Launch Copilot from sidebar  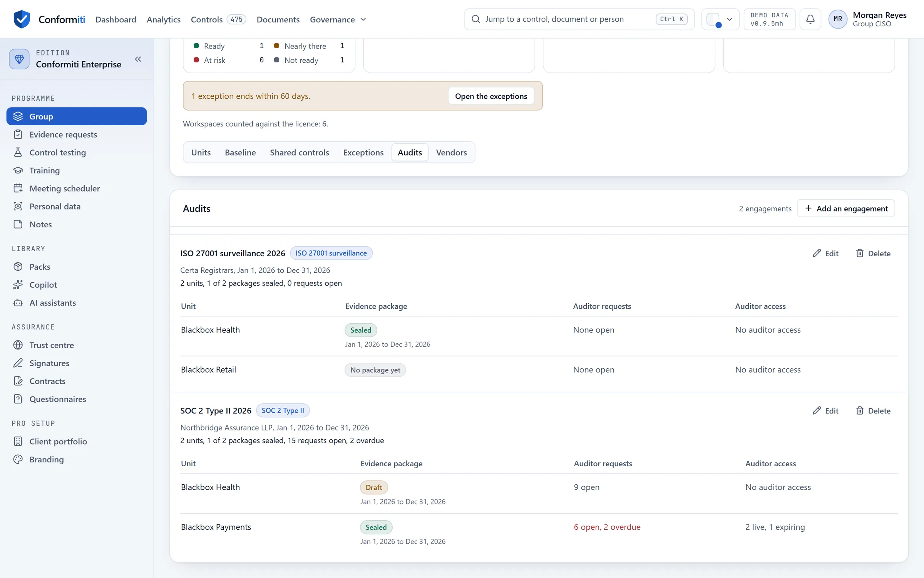77,285
